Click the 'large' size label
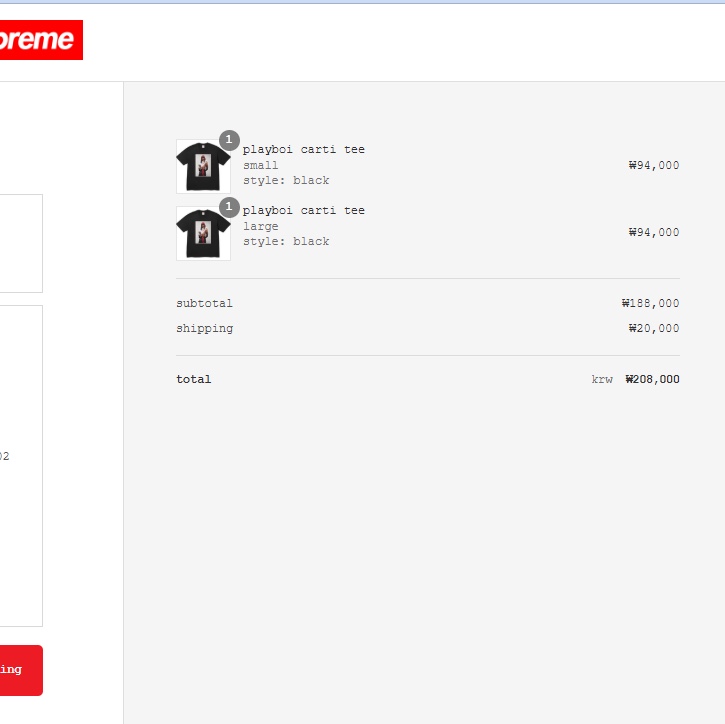 tap(261, 226)
